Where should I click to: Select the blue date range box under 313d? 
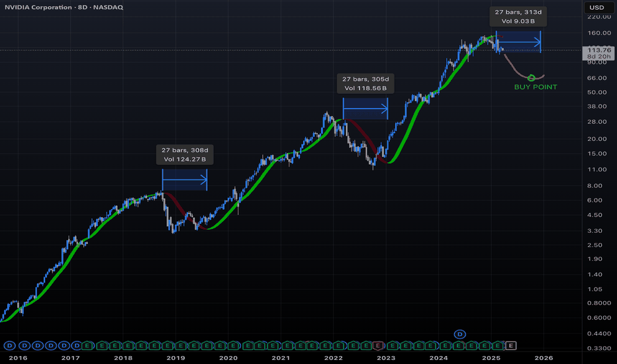click(x=518, y=42)
